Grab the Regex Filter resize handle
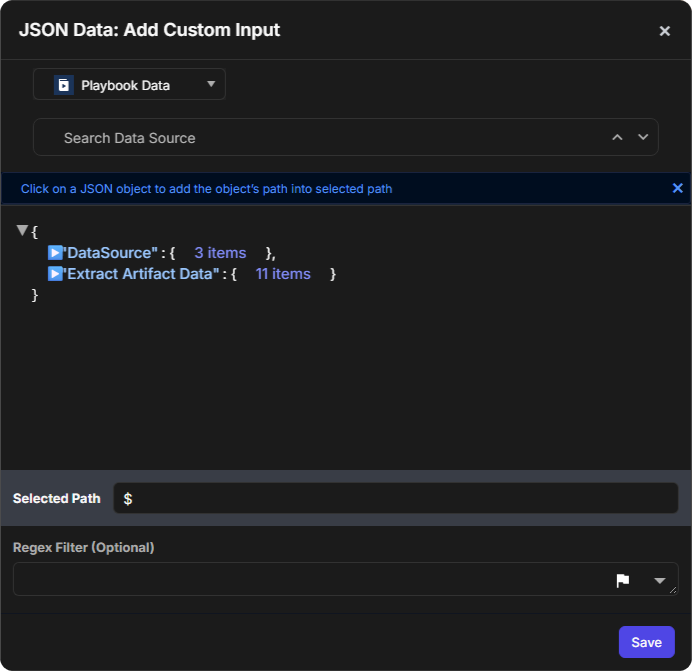This screenshot has width=692, height=671. pyautogui.click(x=673, y=590)
